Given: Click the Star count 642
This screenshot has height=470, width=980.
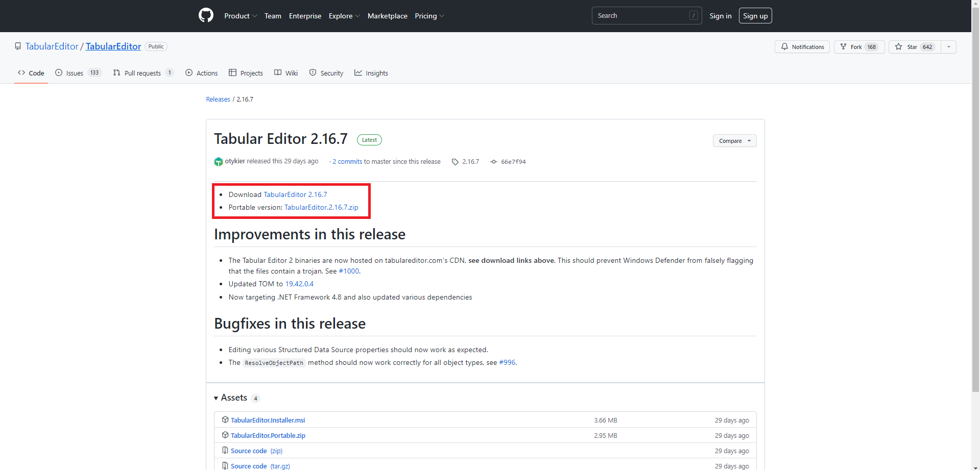Looking at the screenshot, I should coord(927,47).
